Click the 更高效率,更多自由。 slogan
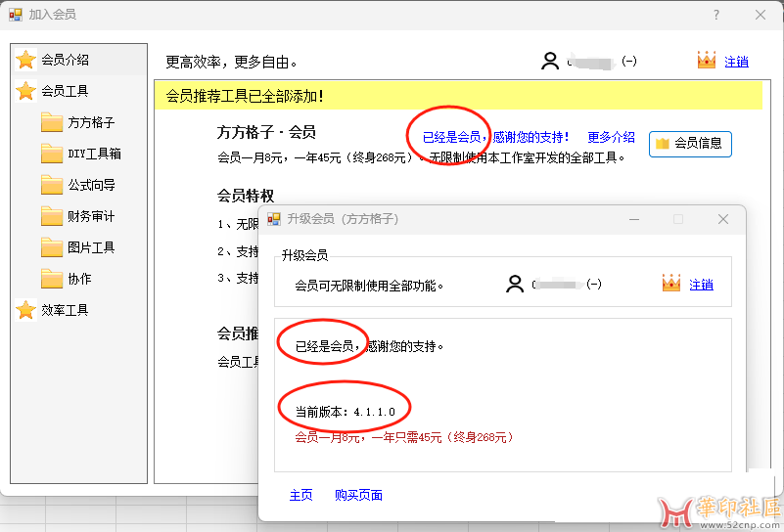784x532 pixels. pos(232,62)
